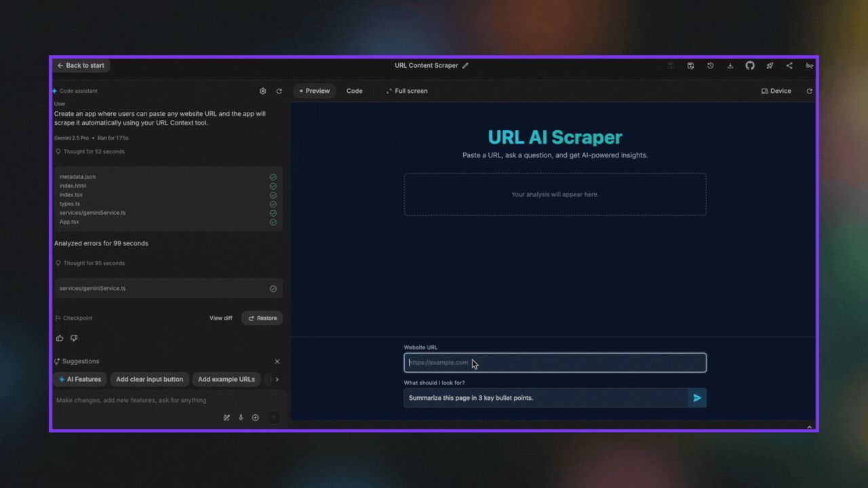
Task: Open types.ts file row
Action: pos(168,204)
